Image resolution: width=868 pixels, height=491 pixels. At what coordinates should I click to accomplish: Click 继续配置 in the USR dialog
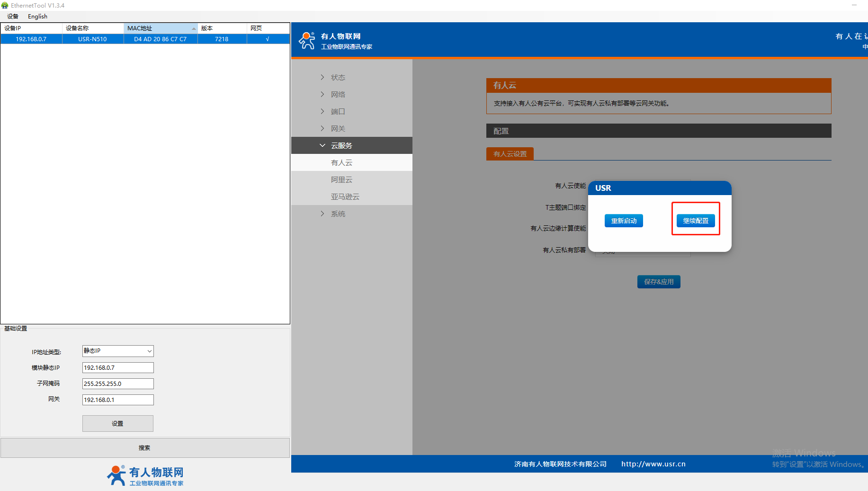(x=696, y=221)
